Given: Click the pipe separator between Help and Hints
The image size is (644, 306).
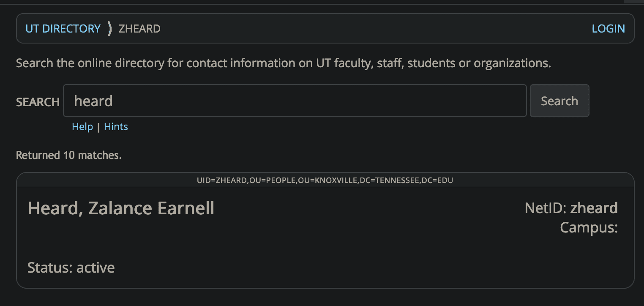Looking at the screenshot, I should tap(98, 127).
